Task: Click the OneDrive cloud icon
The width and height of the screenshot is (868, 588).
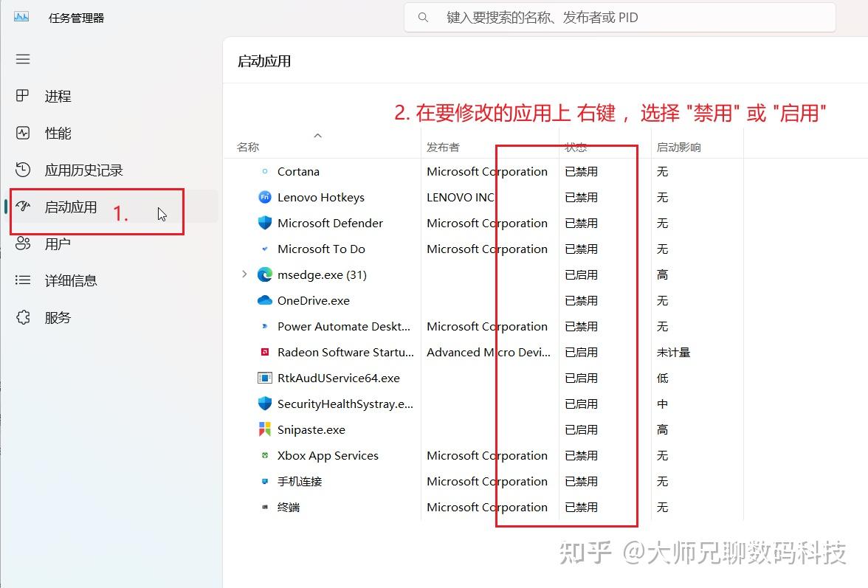Action: (x=264, y=300)
